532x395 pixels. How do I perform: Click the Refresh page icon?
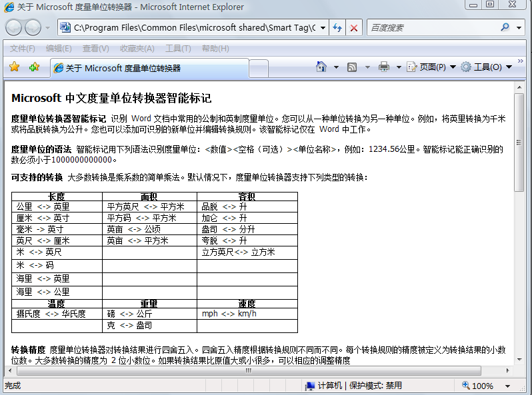coord(337,28)
